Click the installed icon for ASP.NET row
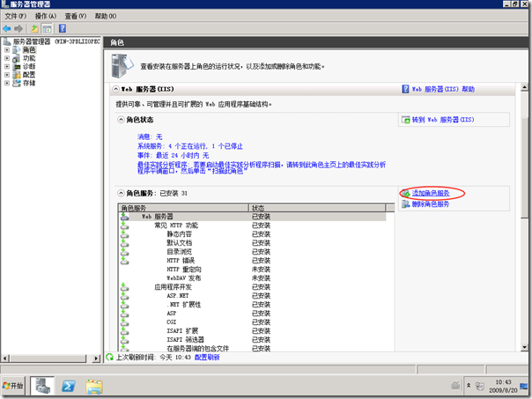Image resolution: width=532 pixels, height=399 pixels. point(124,296)
